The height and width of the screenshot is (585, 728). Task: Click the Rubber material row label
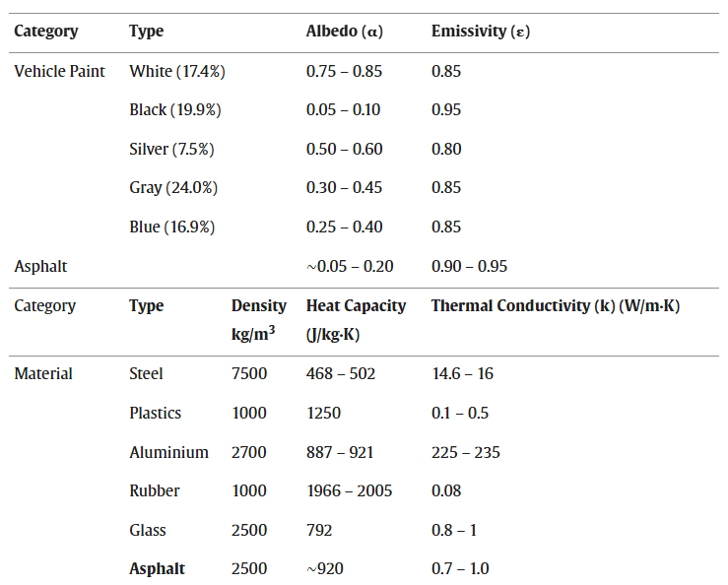[155, 490]
